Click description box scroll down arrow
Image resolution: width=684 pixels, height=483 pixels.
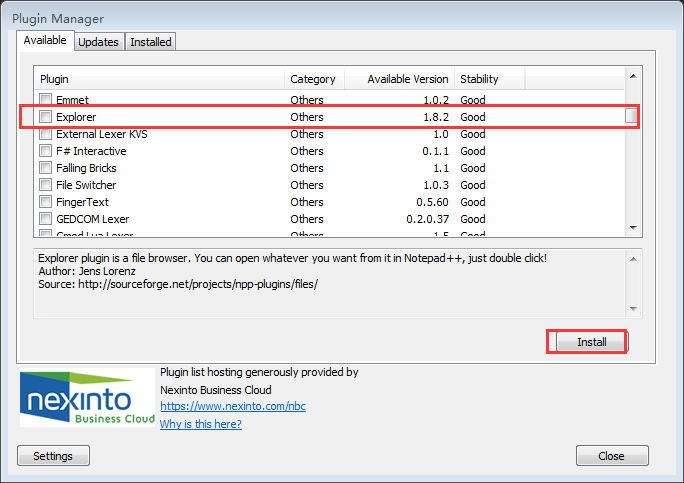click(x=633, y=308)
